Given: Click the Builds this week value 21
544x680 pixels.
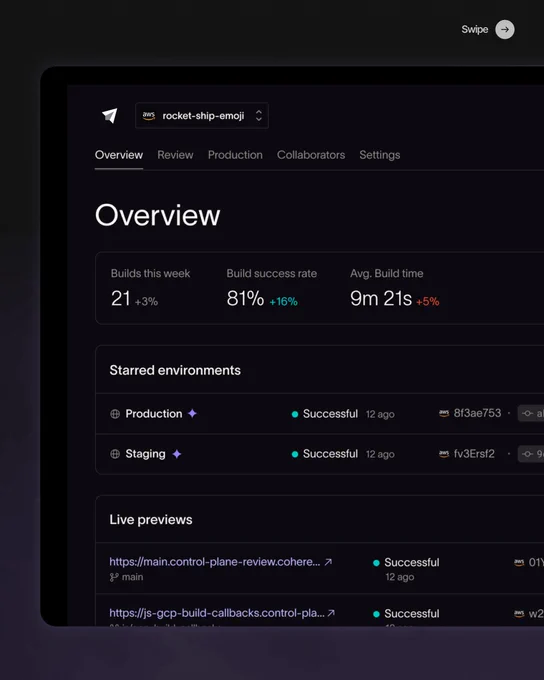Looking at the screenshot, I should (x=121, y=298).
